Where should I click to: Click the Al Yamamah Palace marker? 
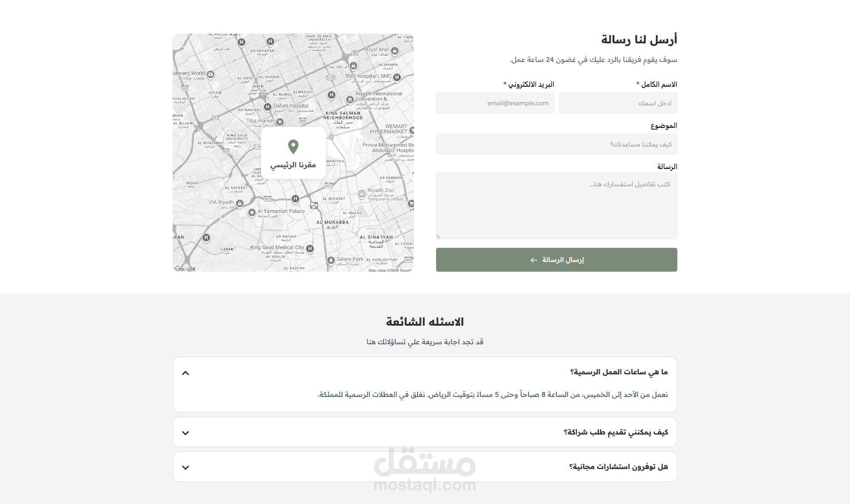coord(252,213)
